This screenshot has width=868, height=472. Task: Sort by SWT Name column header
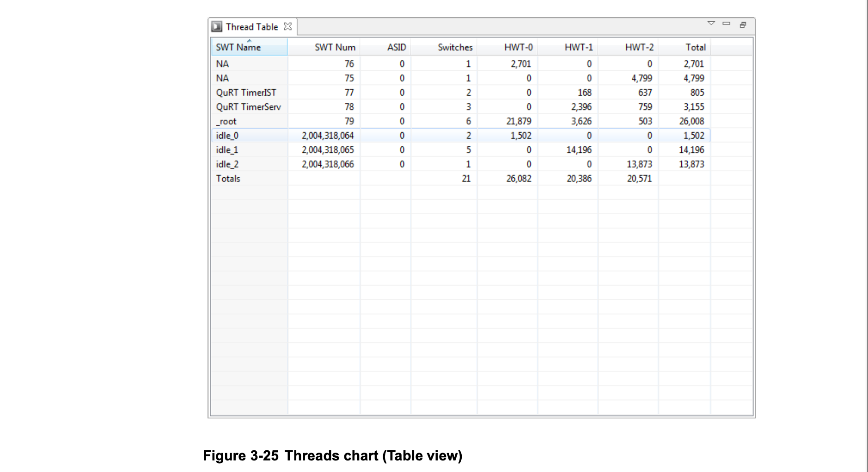tap(249, 47)
